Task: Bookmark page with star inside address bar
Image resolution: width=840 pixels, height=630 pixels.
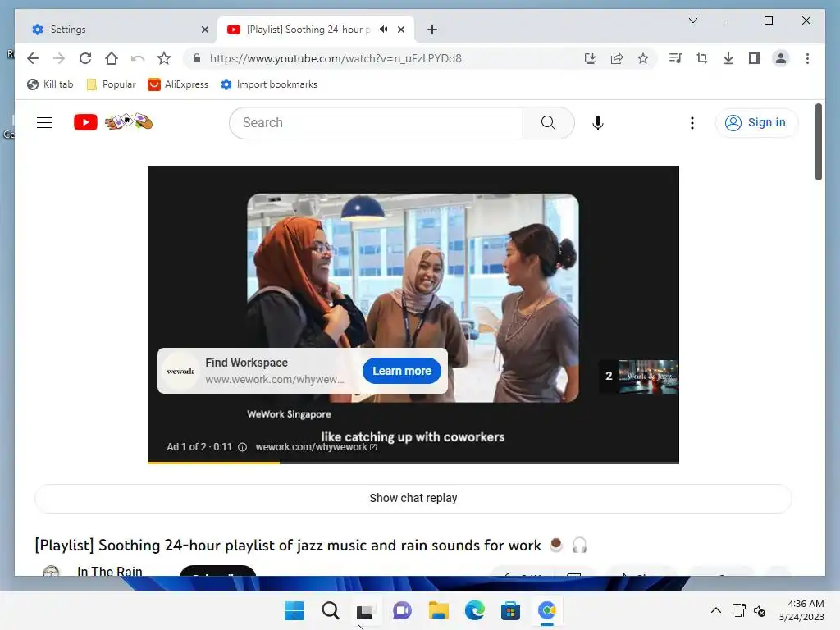Action: (643, 58)
